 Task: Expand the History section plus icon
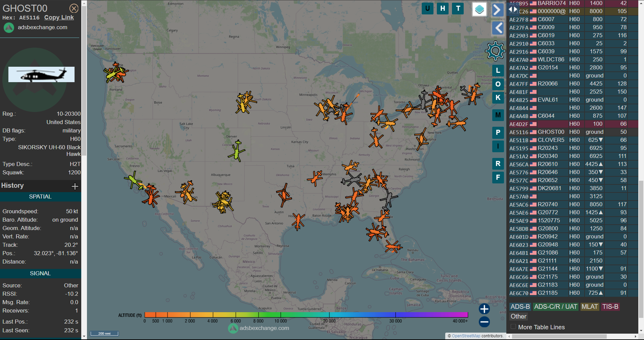pyautogui.click(x=75, y=186)
